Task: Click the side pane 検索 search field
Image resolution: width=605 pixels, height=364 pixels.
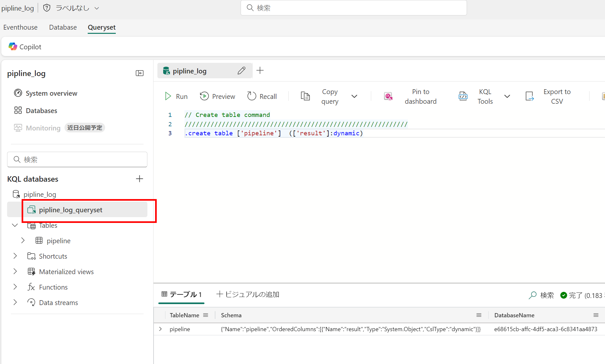Action: [77, 159]
